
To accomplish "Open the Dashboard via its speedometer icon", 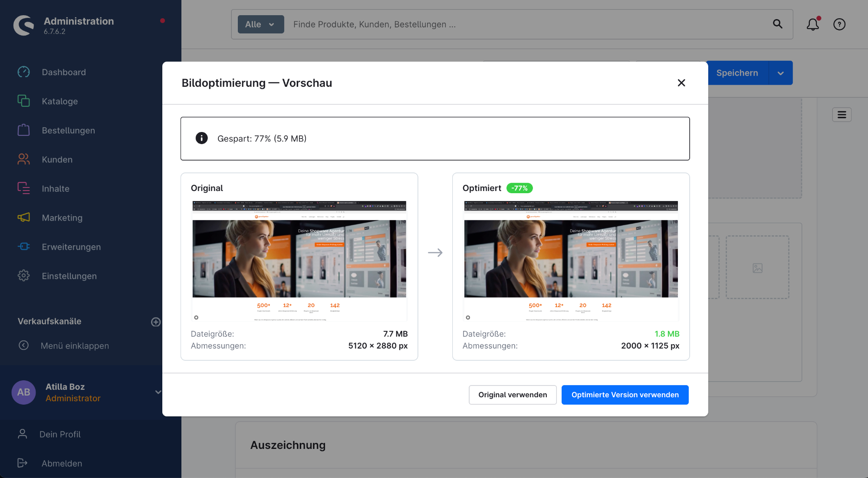I will tap(23, 72).
